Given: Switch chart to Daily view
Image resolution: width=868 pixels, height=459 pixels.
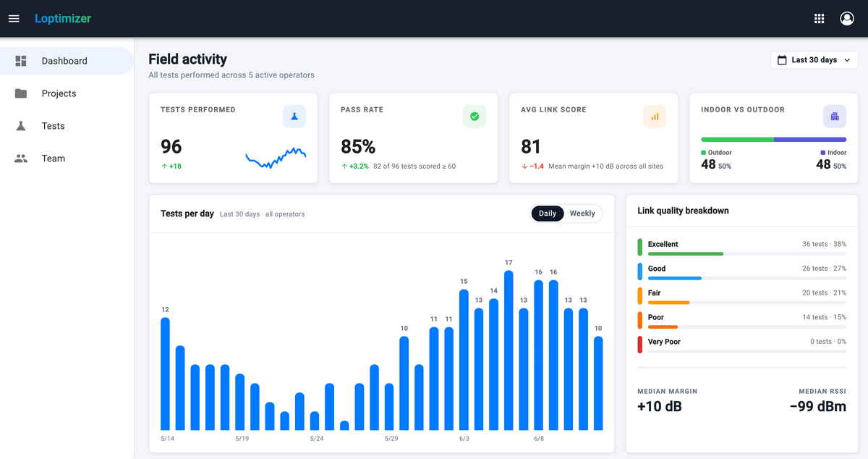Looking at the screenshot, I should pyautogui.click(x=548, y=214).
